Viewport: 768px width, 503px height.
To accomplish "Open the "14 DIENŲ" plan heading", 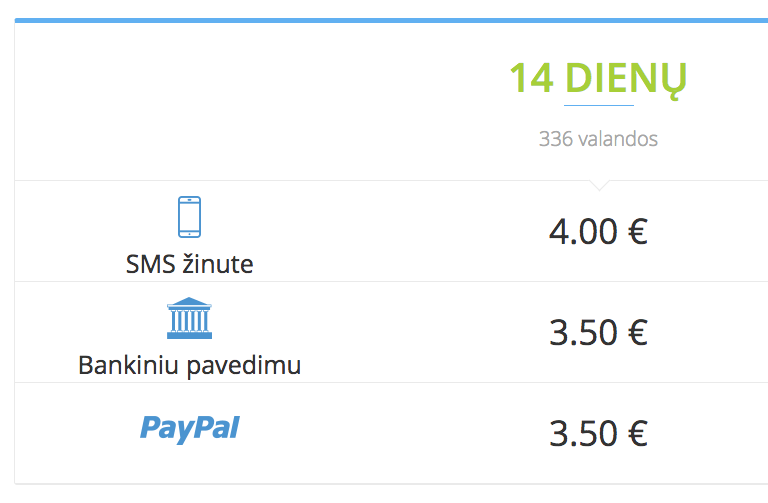I will click(x=598, y=78).
